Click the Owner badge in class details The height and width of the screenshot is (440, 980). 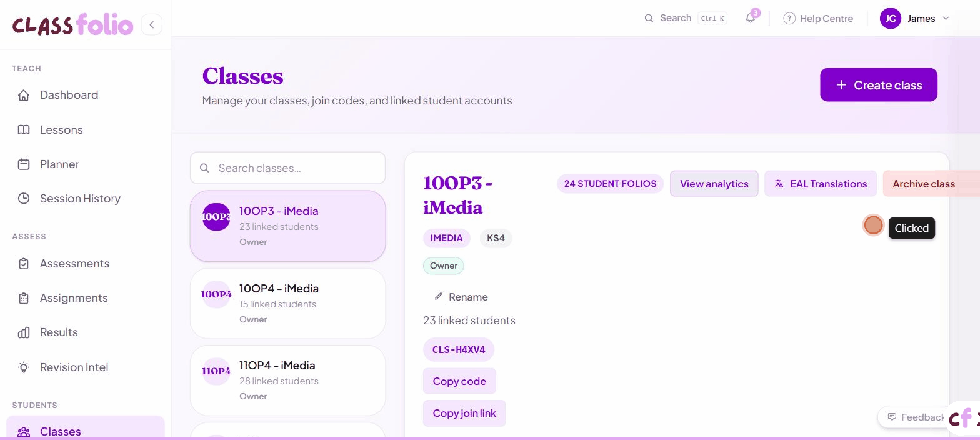444,266
